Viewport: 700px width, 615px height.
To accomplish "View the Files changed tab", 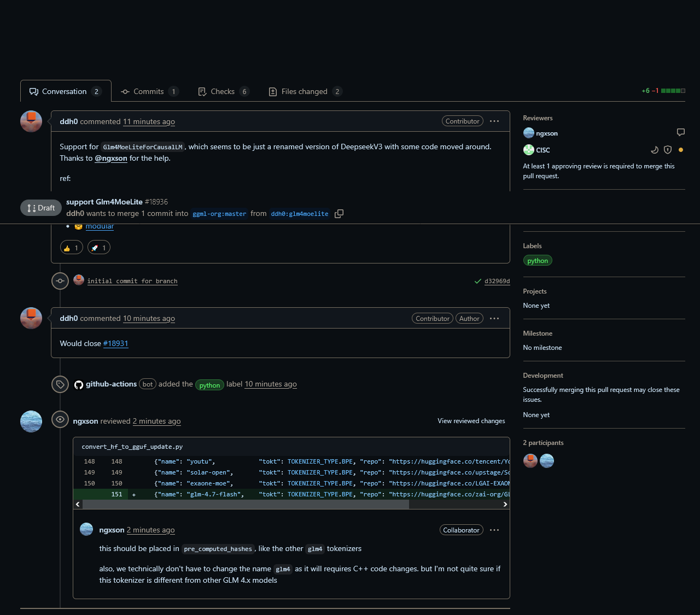I will 305,91.
